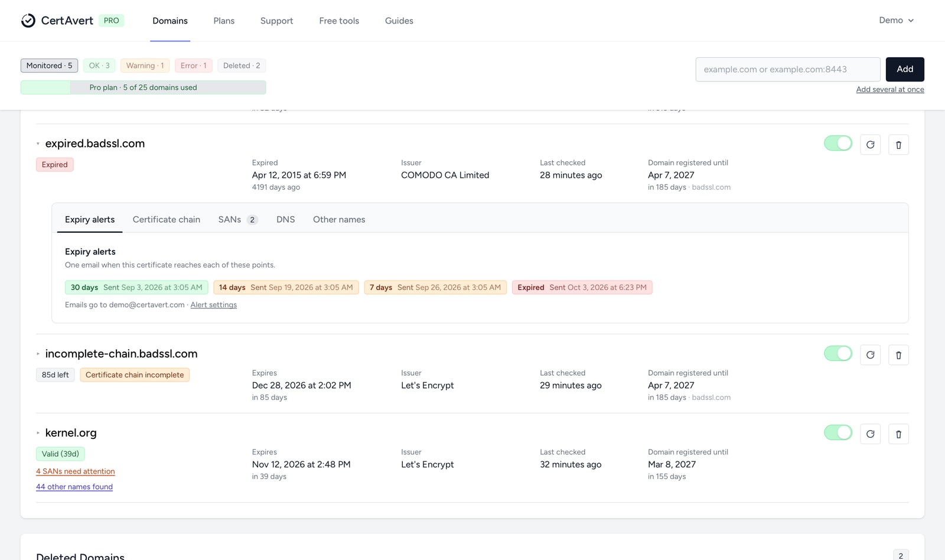
Task: Refresh the expired.badssl.com certificate check
Action: 870,145
